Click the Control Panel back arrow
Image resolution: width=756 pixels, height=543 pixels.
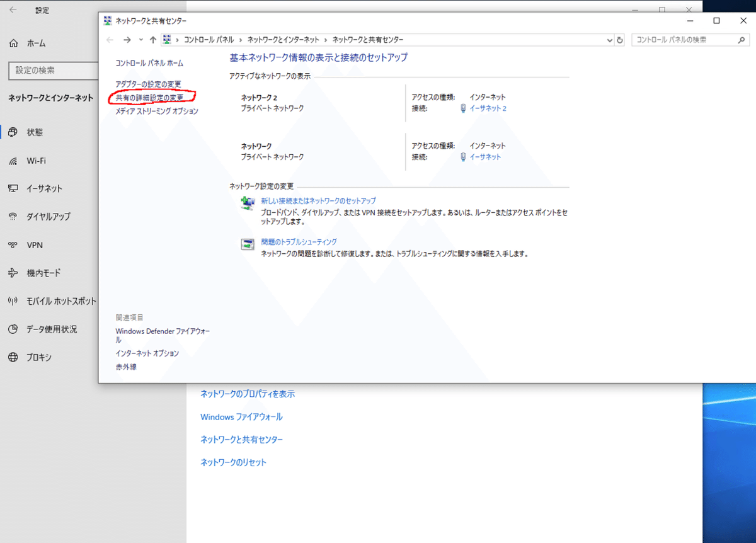coord(110,40)
